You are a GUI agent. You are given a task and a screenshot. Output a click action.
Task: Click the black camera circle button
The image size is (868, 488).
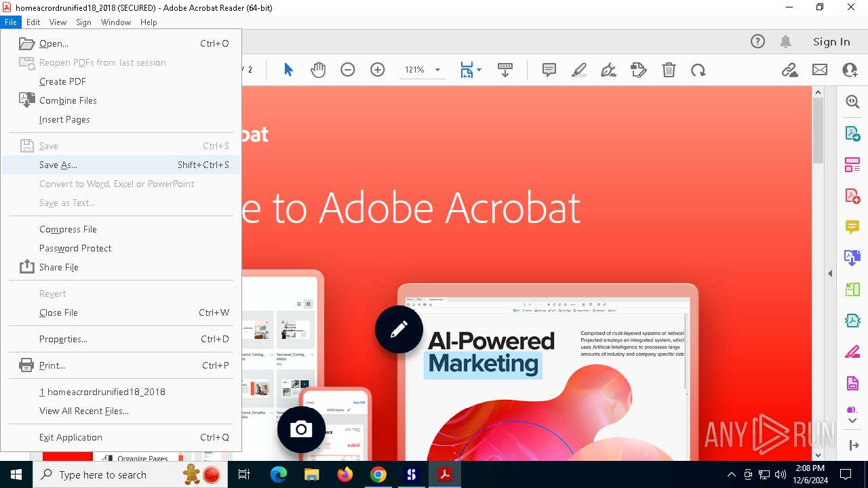coord(301,429)
